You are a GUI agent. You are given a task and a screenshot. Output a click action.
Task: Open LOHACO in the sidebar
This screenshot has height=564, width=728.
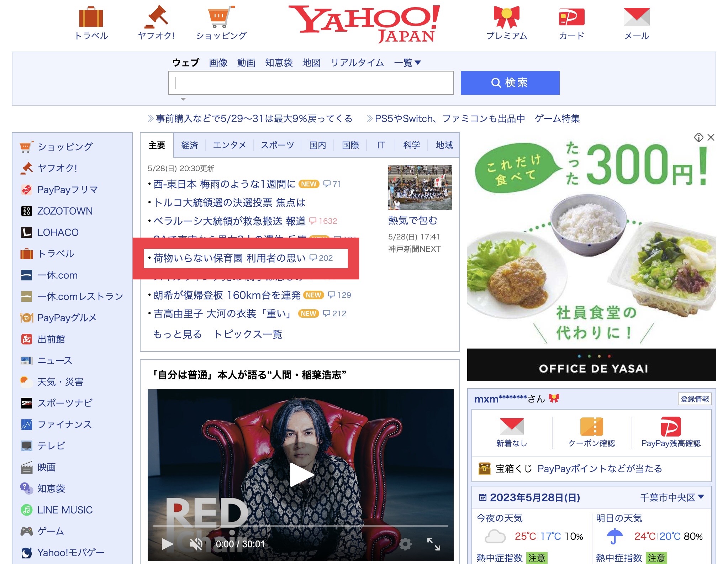pos(58,232)
